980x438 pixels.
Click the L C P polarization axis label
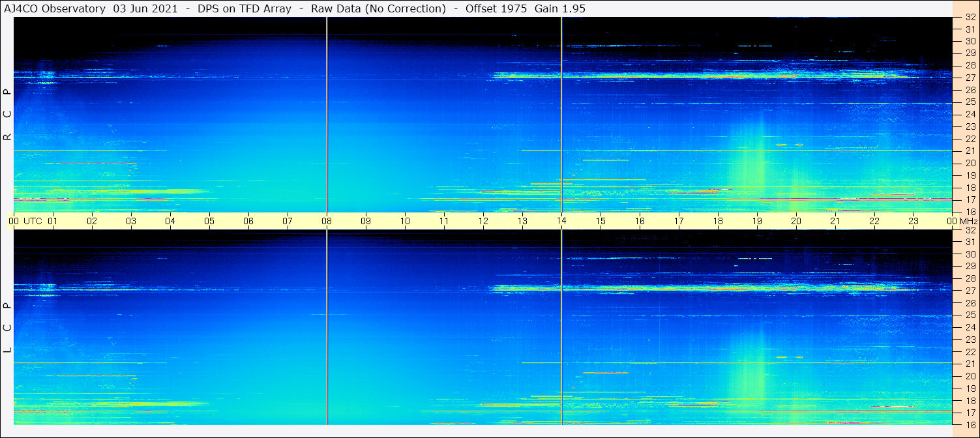(8, 328)
